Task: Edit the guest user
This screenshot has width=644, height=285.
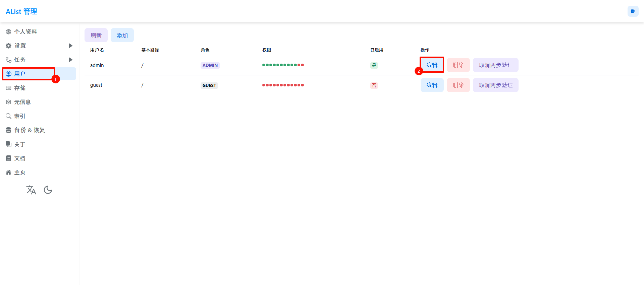Action: [432, 85]
